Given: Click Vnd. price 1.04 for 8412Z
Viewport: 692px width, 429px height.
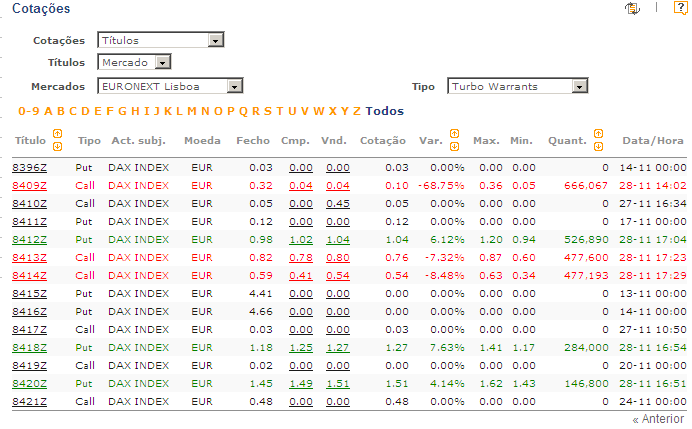Looking at the screenshot, I should (x=338, y=240).
